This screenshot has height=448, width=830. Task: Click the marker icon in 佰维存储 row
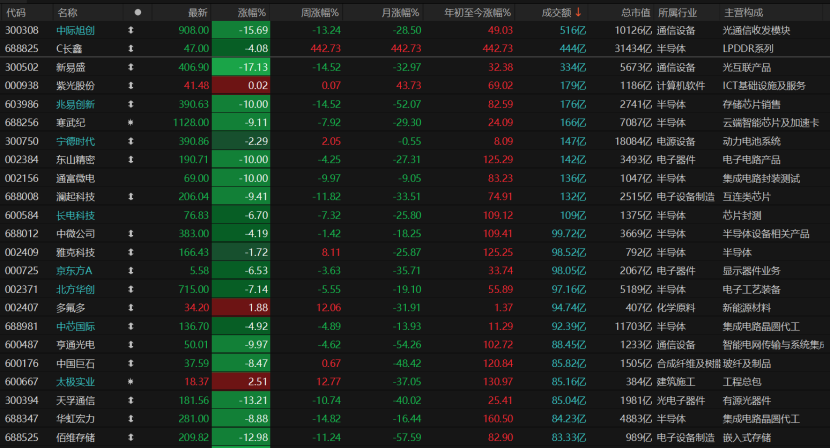coord(131,438)
